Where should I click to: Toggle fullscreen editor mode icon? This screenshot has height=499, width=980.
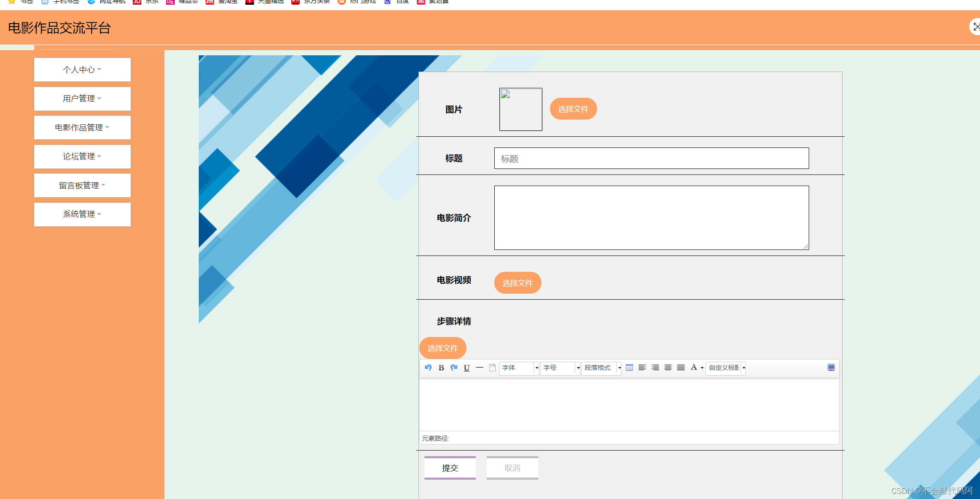pos(831,368)
